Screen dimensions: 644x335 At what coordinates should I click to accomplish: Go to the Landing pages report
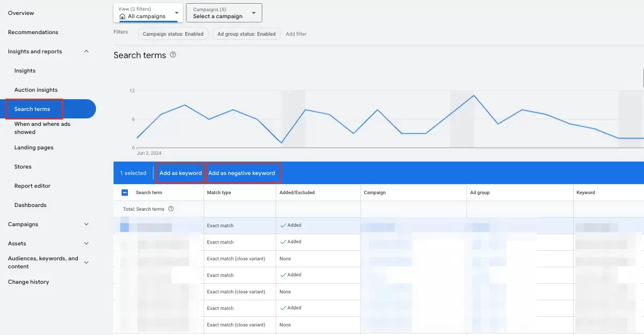pyautogui.click(x=34, y=148)
